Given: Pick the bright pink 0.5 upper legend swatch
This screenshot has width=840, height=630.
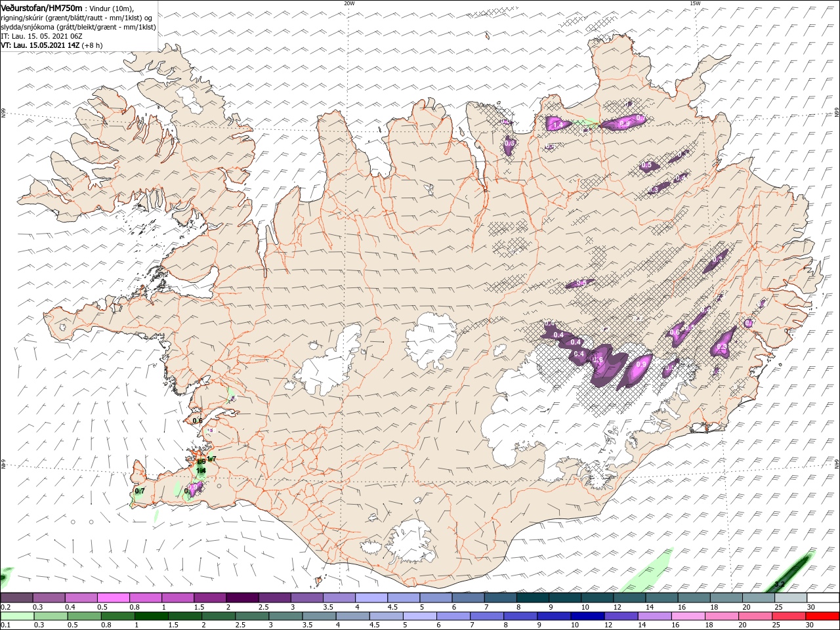Looking at the screenshot, I should 113,598.
